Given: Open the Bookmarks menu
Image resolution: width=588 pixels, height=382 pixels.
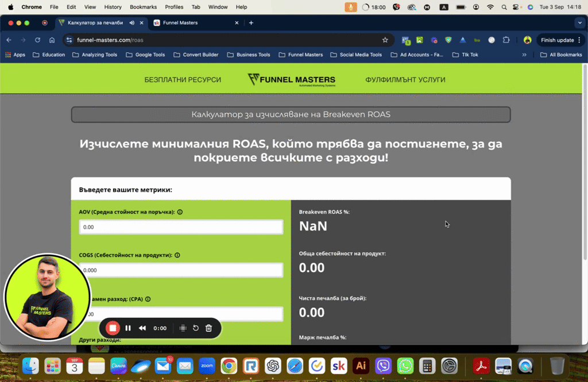Looking at the screenshot, I should [143, 7].
